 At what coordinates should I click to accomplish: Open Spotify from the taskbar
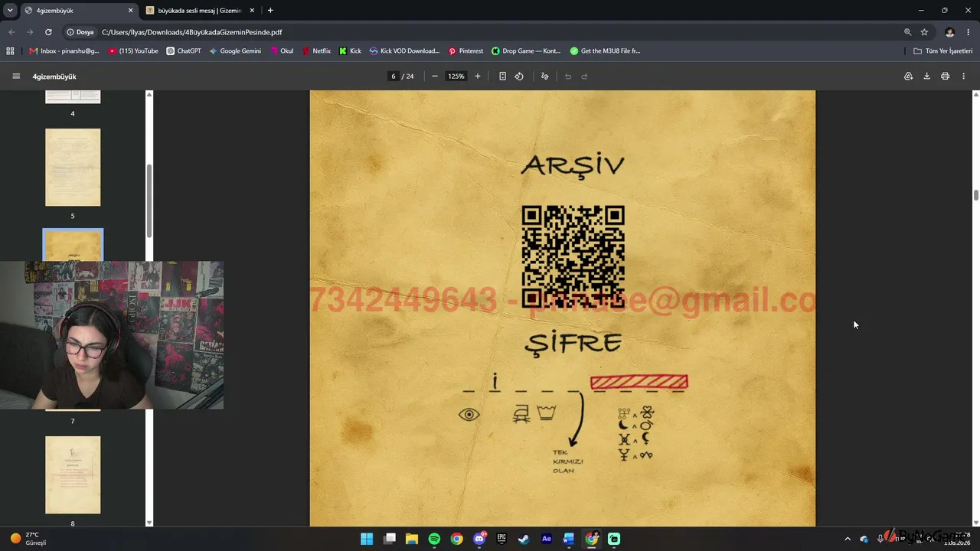pyautogui.click(x=434, y=539)
